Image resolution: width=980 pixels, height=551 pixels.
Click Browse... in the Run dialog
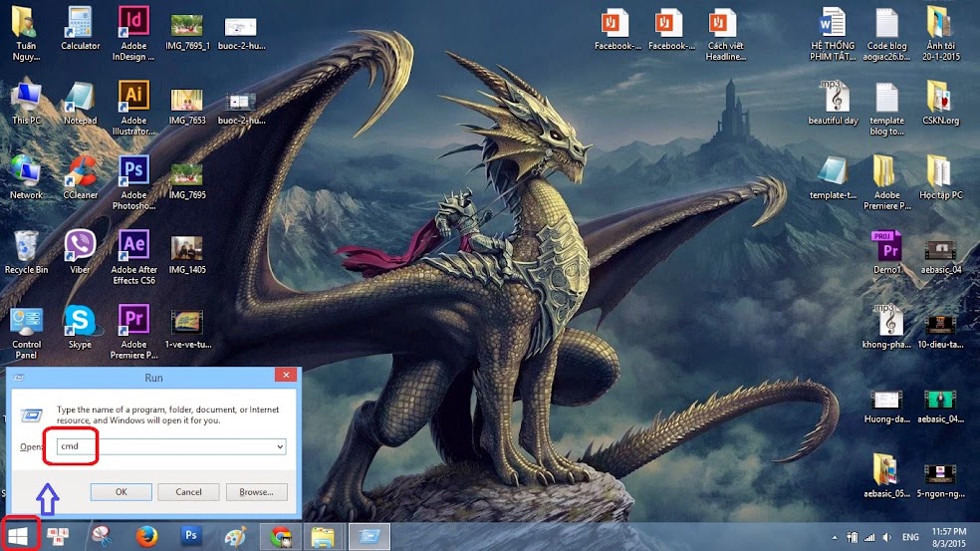click(256, 492)
